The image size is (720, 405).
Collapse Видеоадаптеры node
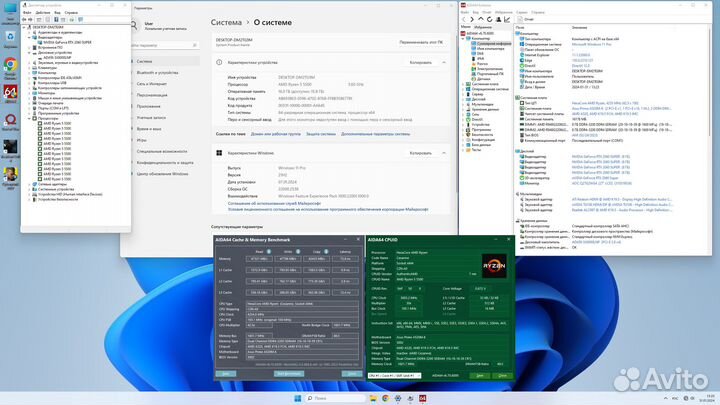pyautogui.click(x=29, y=37)
